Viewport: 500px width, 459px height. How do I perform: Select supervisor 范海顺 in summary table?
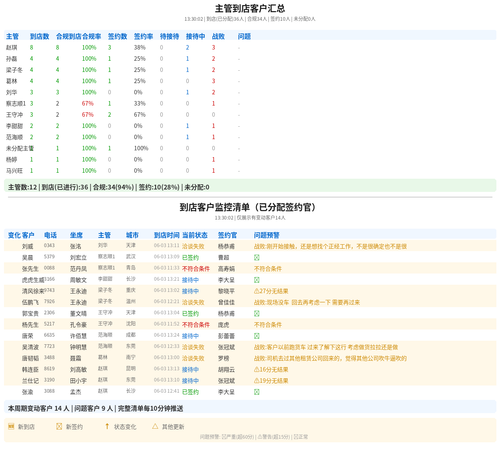[x=14, y=137]
